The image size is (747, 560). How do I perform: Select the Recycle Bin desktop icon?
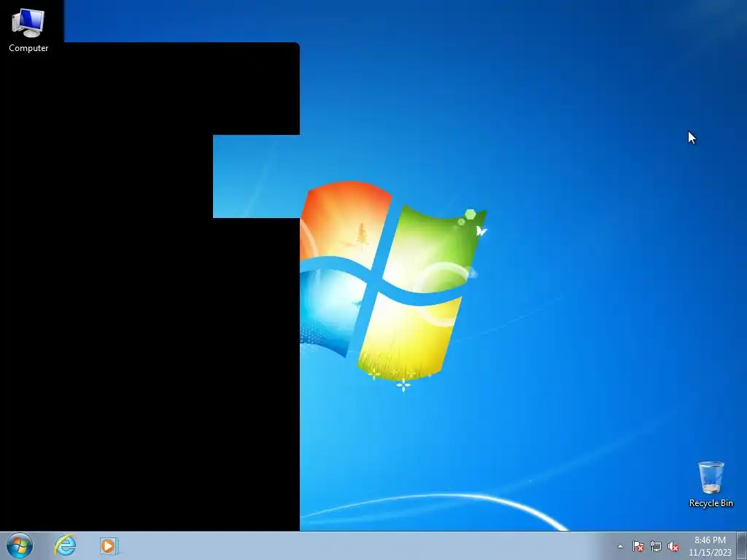tap(711, 484)
